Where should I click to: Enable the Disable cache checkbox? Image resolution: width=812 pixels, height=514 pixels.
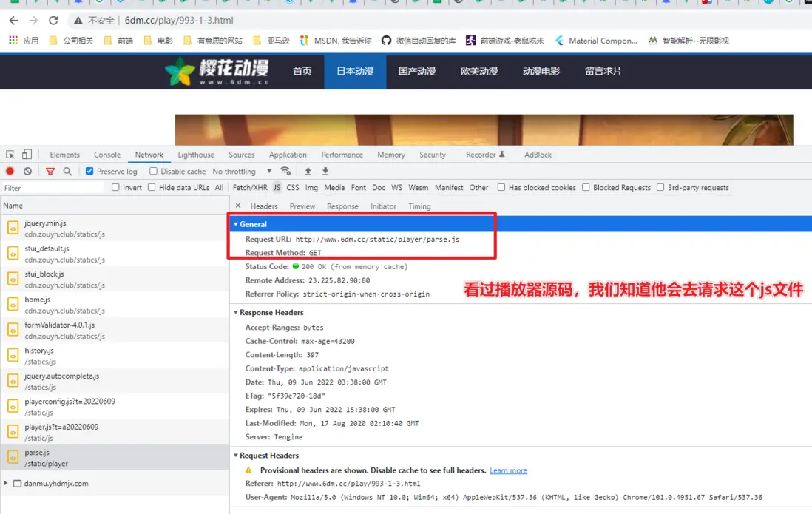(154, 171)
